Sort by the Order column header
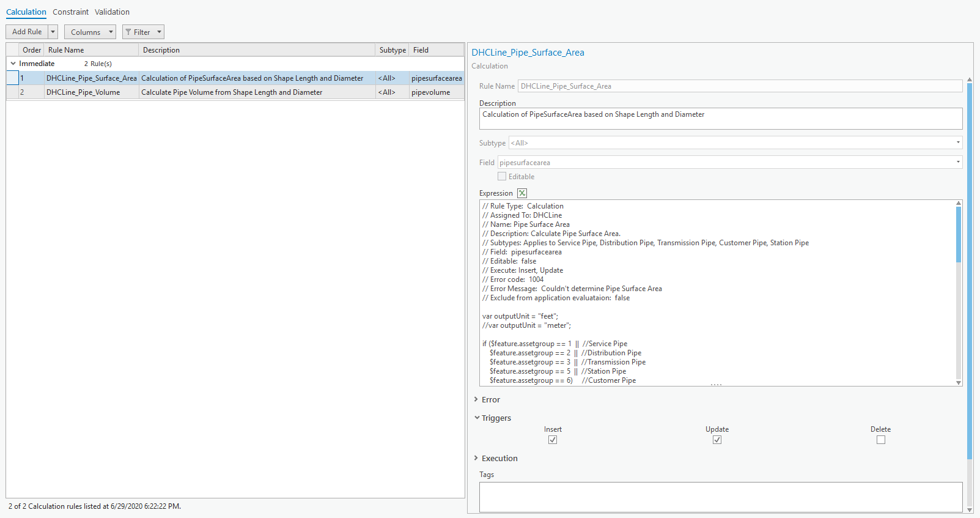This screenshot has width=980, height=518. point(32,50)
